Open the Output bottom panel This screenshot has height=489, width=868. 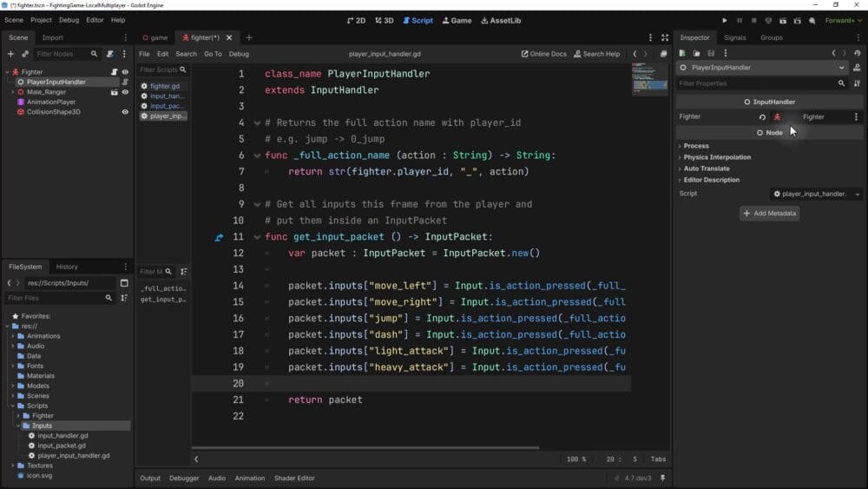tap(150, 478)
